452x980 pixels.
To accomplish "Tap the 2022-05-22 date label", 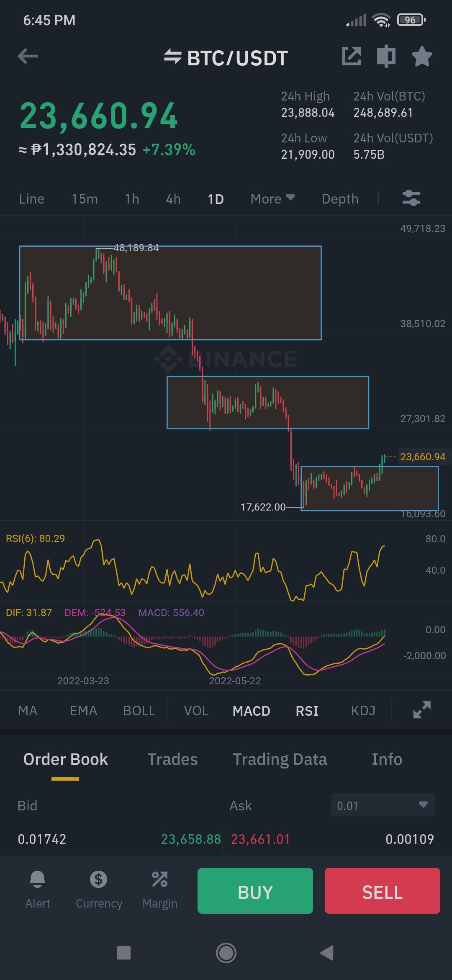I will [235, 681].
